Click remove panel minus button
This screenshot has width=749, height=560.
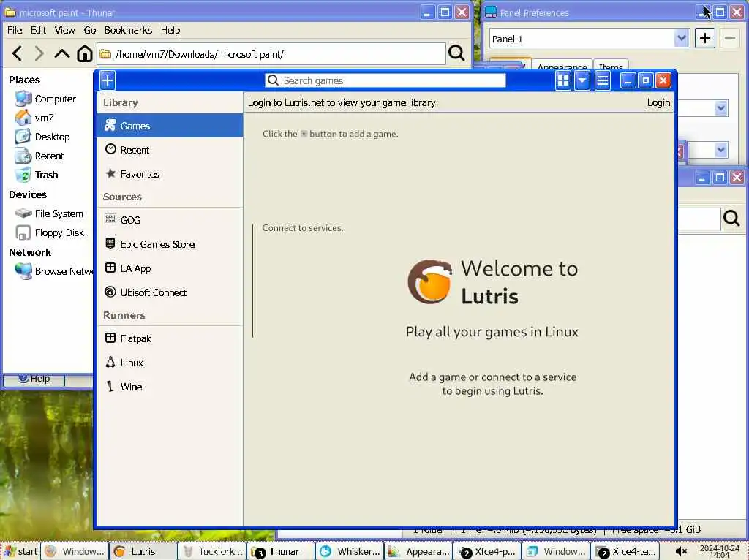point(730,38)
